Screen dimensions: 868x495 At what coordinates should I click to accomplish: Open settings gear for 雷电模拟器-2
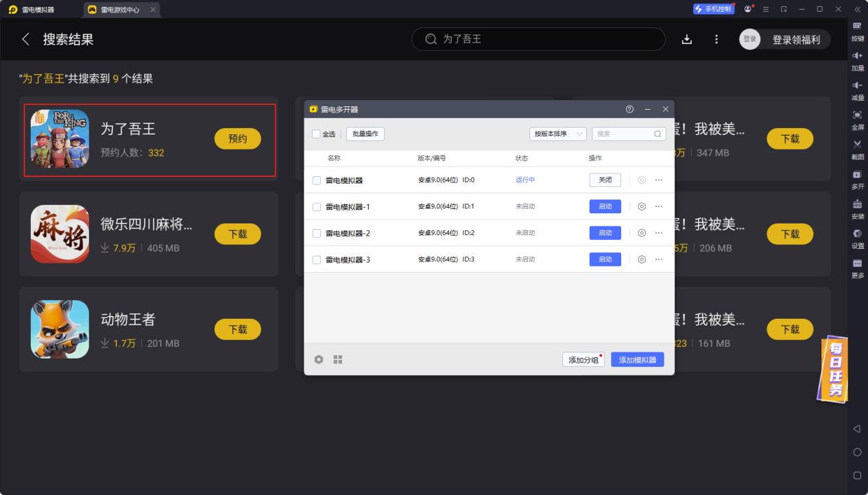(x=642, y=233)
